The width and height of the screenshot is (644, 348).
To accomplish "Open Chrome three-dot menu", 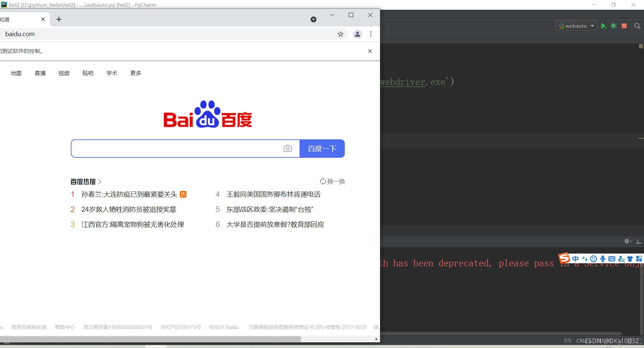I will click(371, 34).
